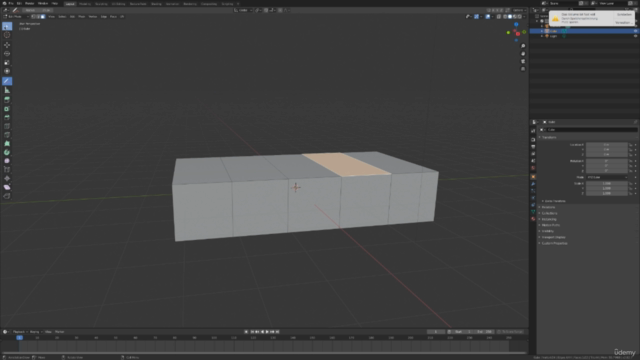
Task: Select the Shear tool
Action: pyautogui.click(x=7, y=187)
